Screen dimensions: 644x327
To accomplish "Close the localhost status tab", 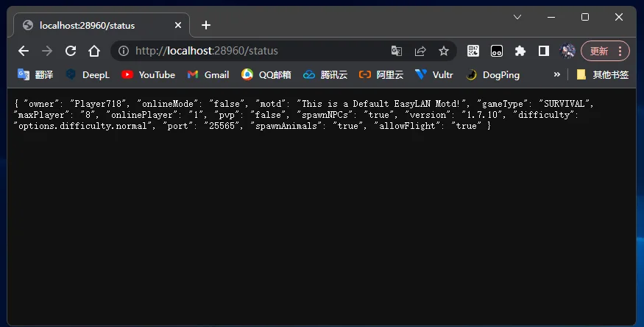I will [x=178, y=25].
